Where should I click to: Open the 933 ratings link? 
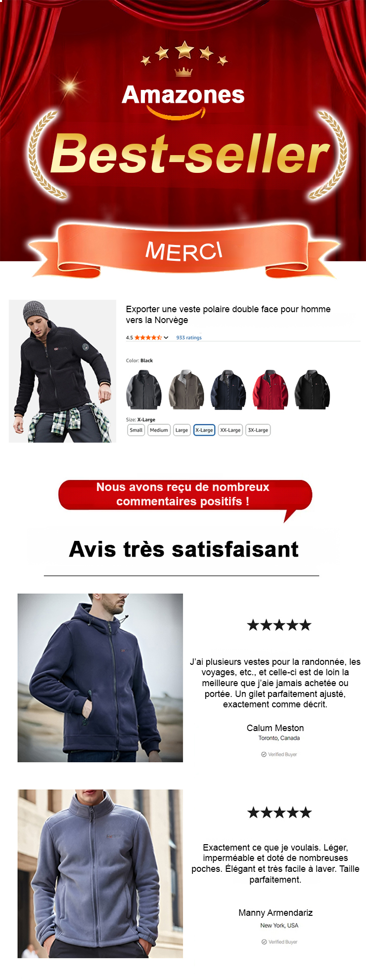point(189,338)
